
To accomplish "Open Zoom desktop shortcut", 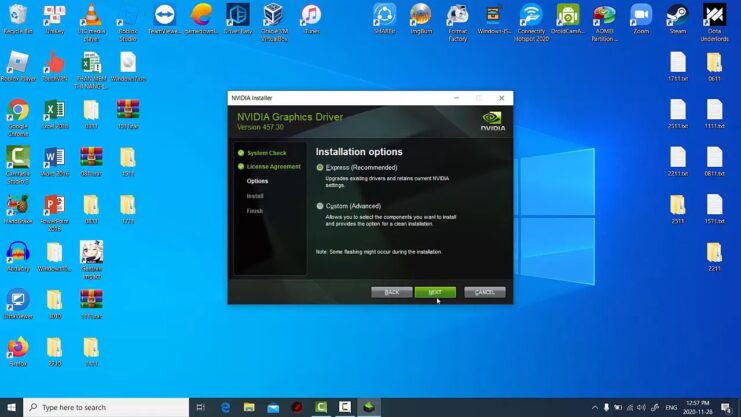I will tap(641, 20).
